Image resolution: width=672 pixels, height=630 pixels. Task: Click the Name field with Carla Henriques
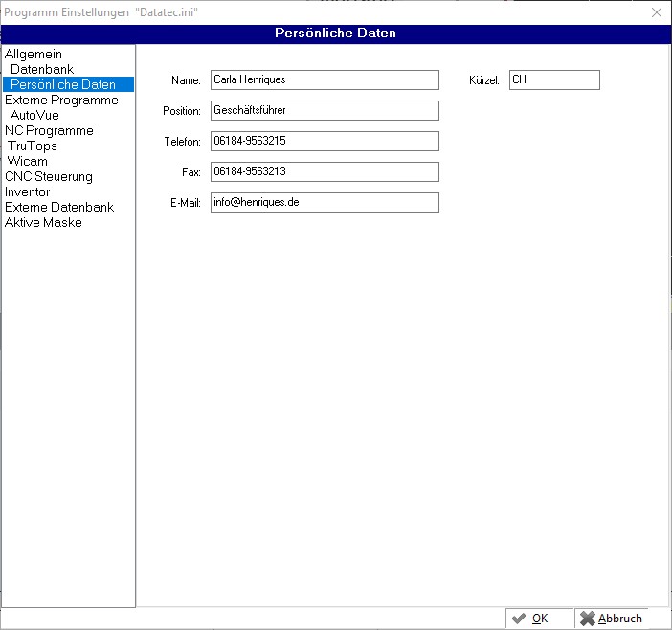pos(325,80)
